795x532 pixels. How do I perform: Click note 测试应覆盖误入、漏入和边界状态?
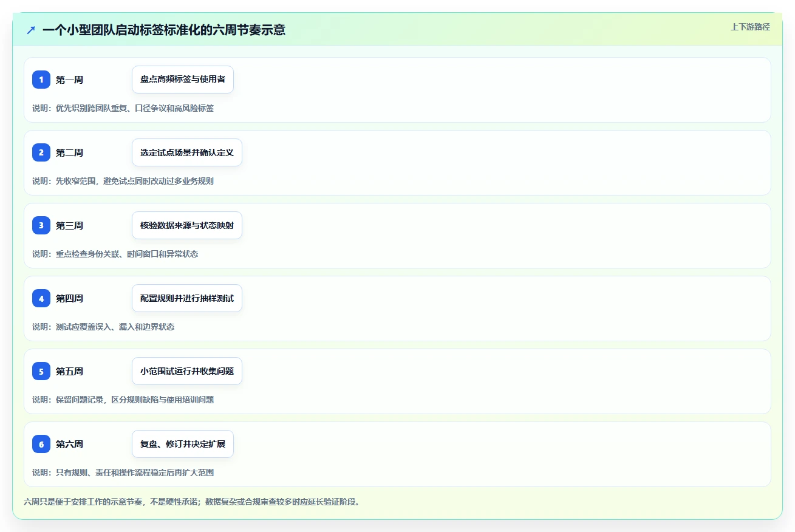115,327
